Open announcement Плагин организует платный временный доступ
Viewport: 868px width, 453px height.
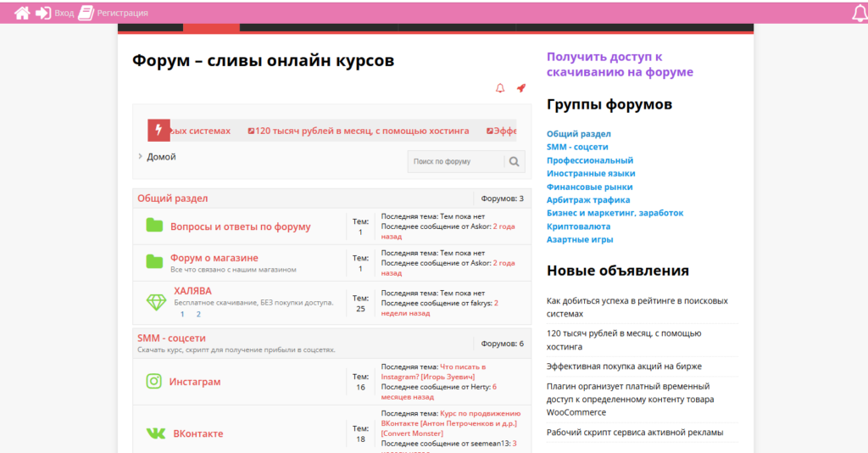pyautogui.click(x=630, y=400)
